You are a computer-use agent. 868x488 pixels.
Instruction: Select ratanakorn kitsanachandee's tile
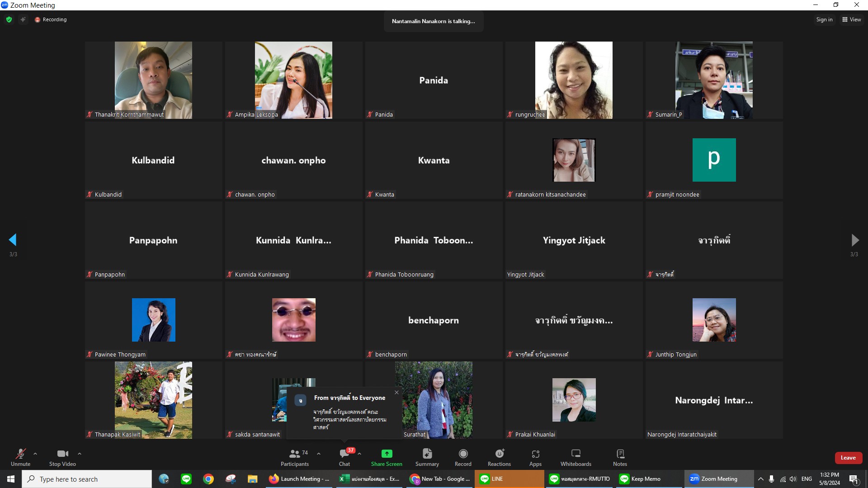point(574,160)
